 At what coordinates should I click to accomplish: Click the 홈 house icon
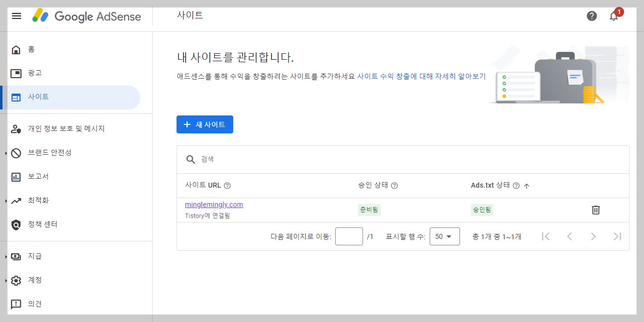click(16, 49)
